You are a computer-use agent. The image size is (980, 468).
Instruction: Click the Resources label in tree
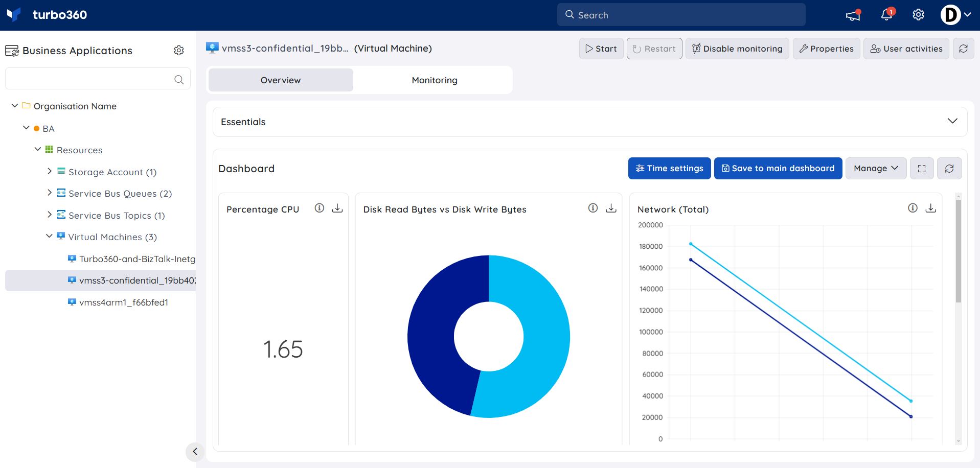tap(79, 150)
